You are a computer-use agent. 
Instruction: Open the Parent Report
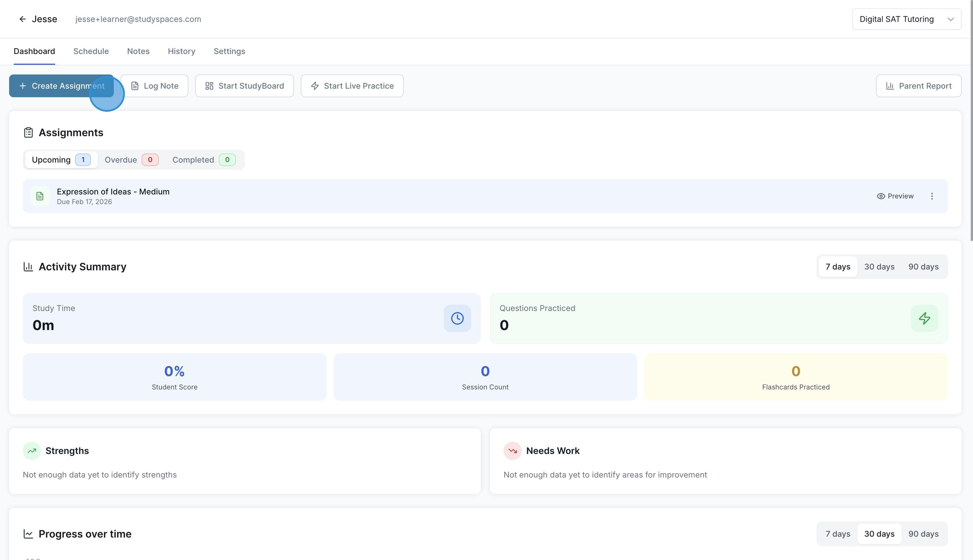point(918,86)
